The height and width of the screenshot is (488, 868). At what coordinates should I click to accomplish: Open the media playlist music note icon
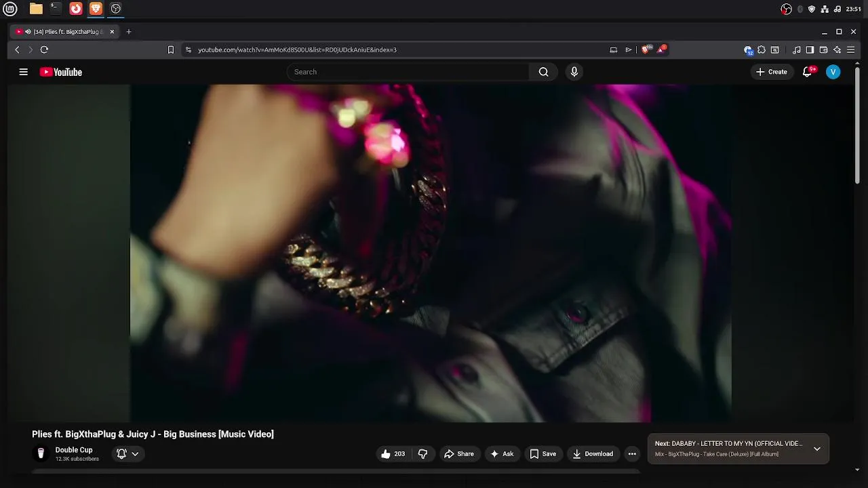point(797,49)
